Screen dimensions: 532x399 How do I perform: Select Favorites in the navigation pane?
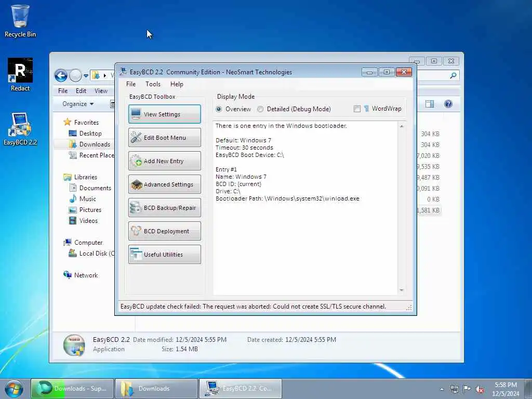pos(82,123)
